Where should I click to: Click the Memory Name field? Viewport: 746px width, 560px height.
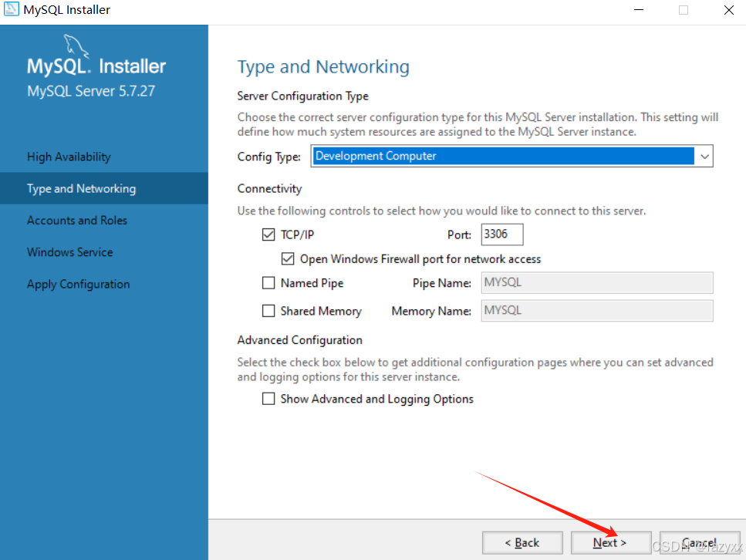pyautogui.click(x=597, y=311)
